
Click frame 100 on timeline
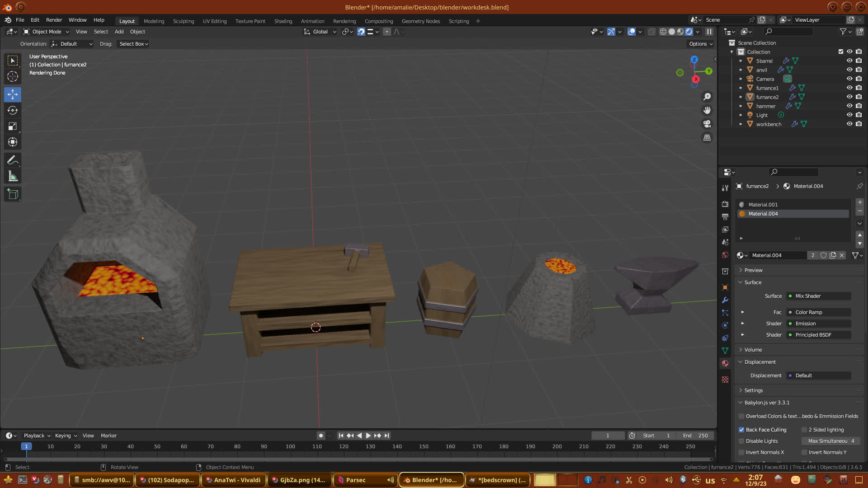(290, 446)
